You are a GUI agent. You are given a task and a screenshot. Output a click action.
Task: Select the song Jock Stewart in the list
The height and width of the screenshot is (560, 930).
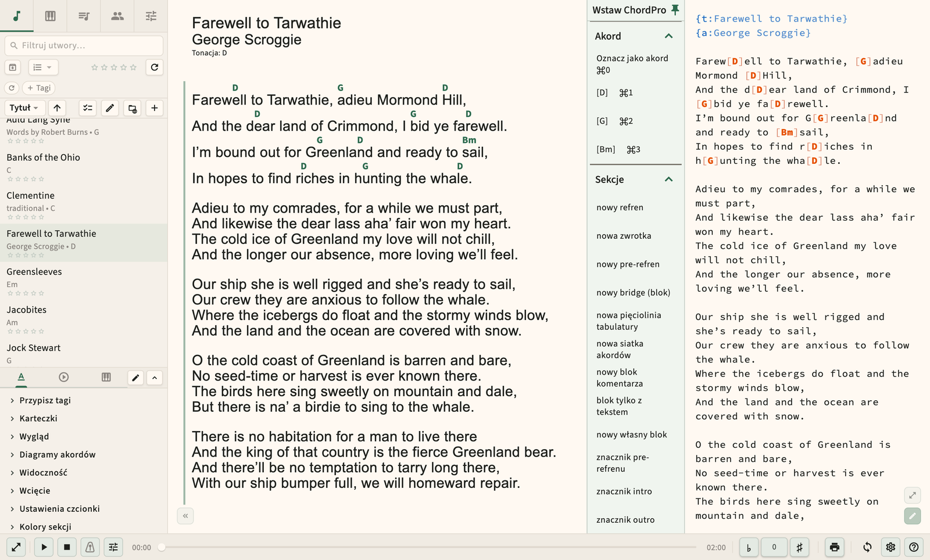tap(84, 353)
